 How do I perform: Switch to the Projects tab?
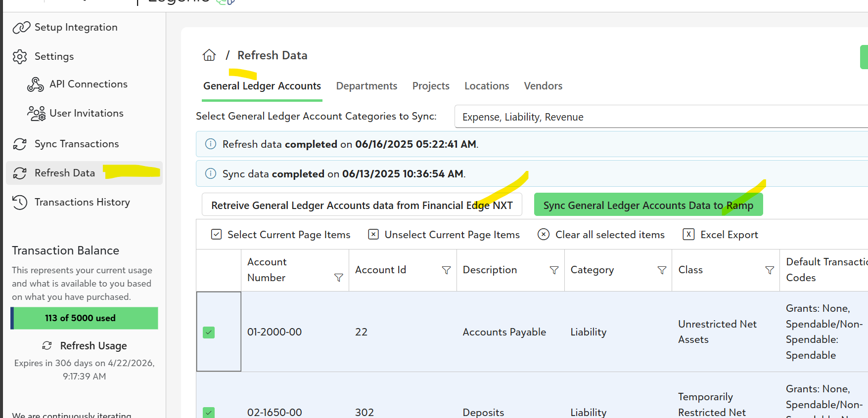(x=431, y=86)
